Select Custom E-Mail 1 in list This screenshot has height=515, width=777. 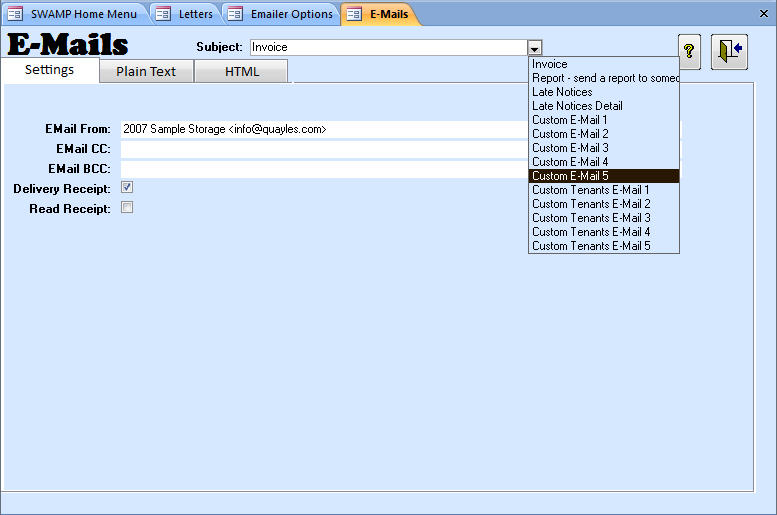tap(604, 120)
